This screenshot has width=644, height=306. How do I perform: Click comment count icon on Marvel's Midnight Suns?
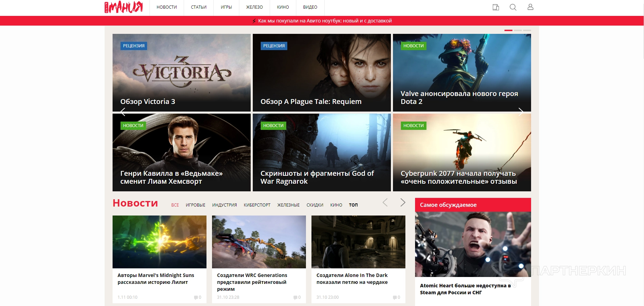click(196, 297)
